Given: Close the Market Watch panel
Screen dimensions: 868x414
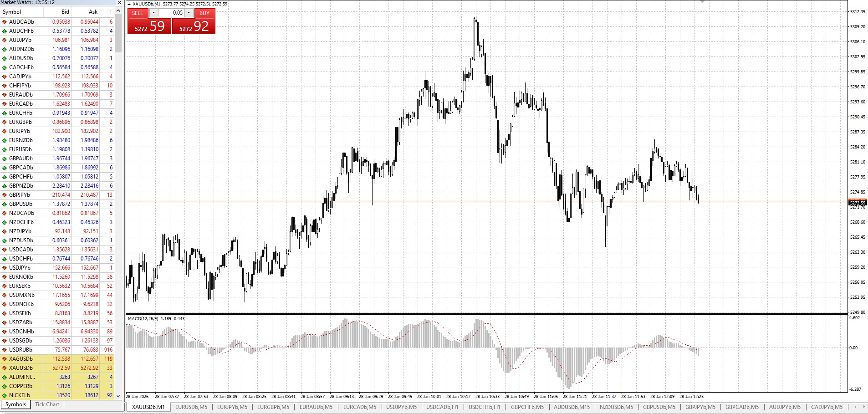Looking at the screenshot, I should 120,3.
